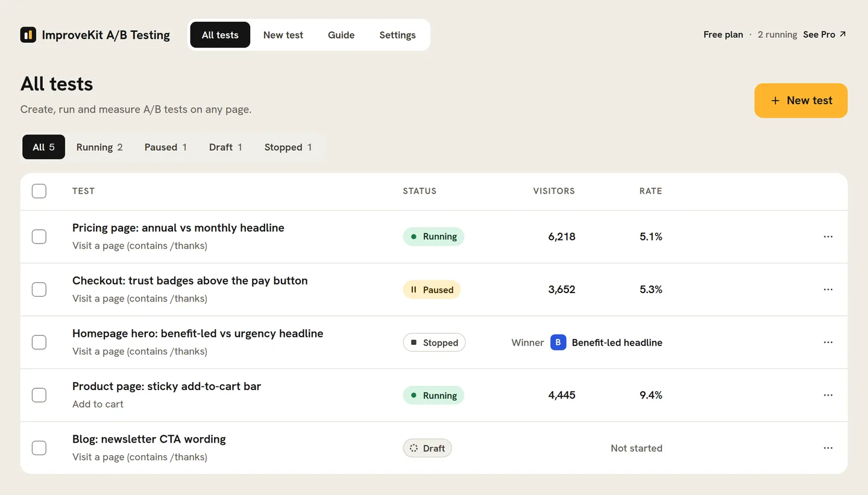The height and width of the screenshot is (495, 868).
Task: Filter tests by Stopped status
Action: [x=288, y=147]
